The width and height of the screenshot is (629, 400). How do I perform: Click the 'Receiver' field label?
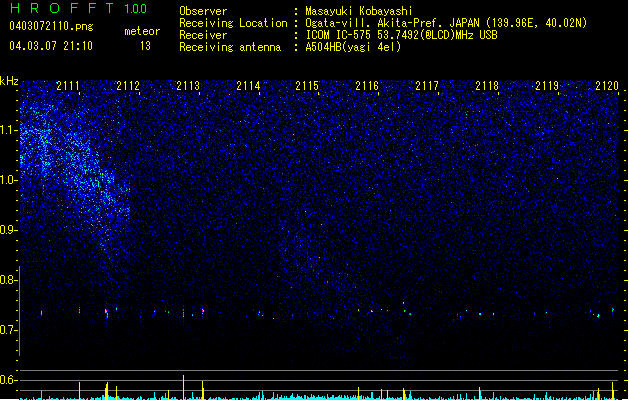point(203,35)
